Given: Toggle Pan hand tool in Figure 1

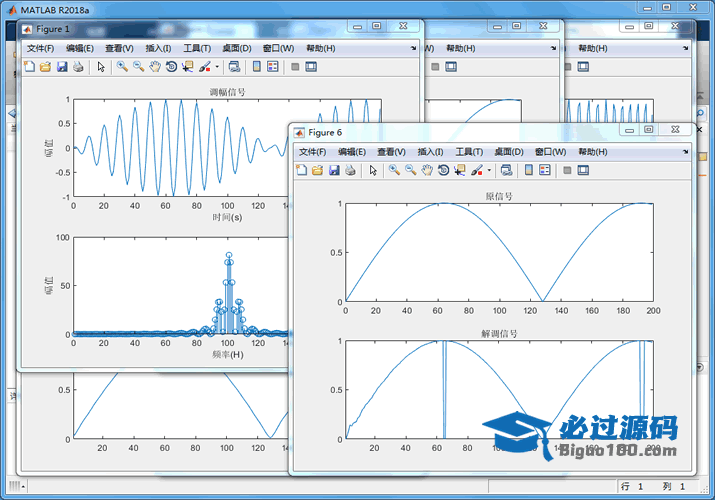Looking at the screenshot, I should [155, 67].
